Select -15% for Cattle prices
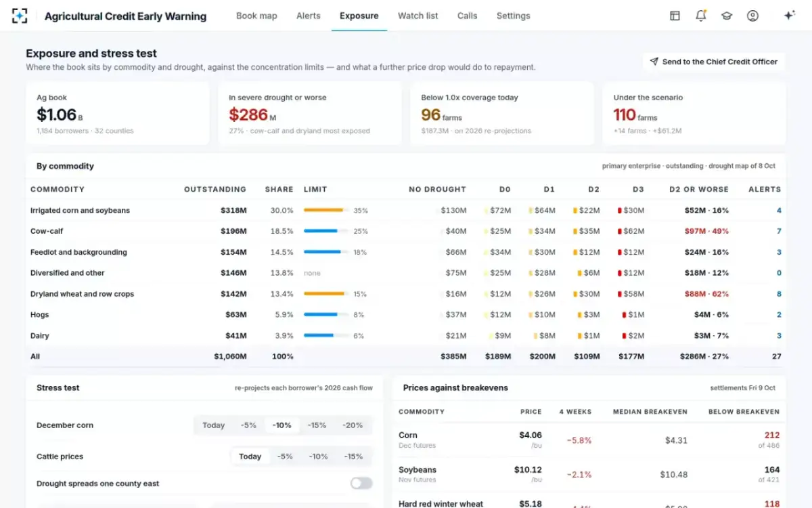Screen dimensions: 812x508 pyautogui.click(x=353, y=457)
